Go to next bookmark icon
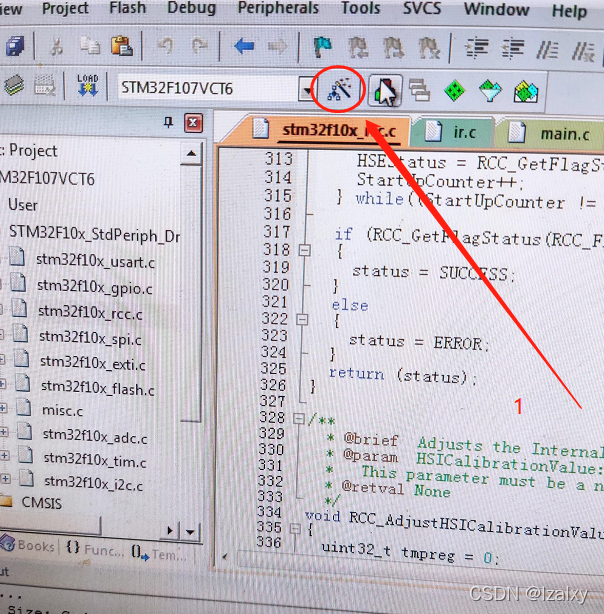 (393, 49)
